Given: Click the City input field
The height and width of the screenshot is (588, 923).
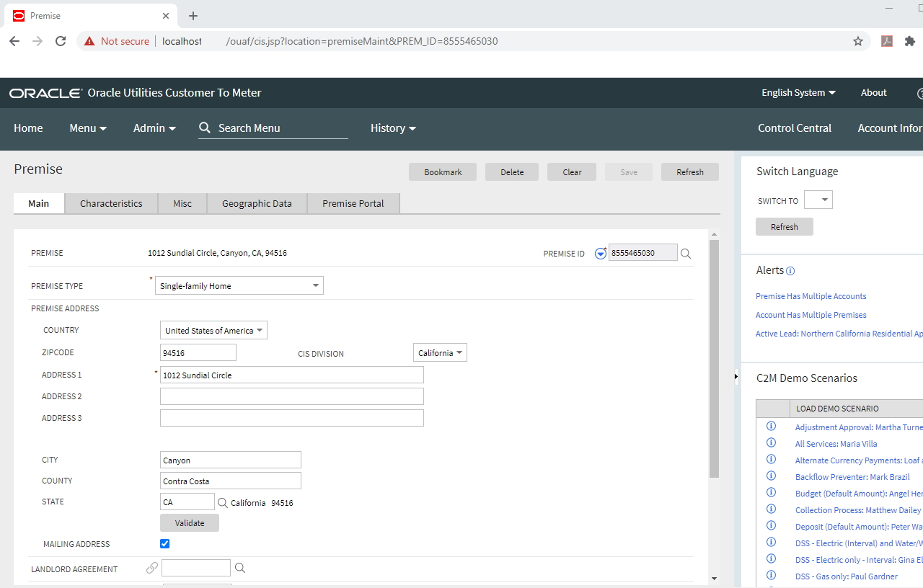Looking at the screenshot, I should coord(231,460).
